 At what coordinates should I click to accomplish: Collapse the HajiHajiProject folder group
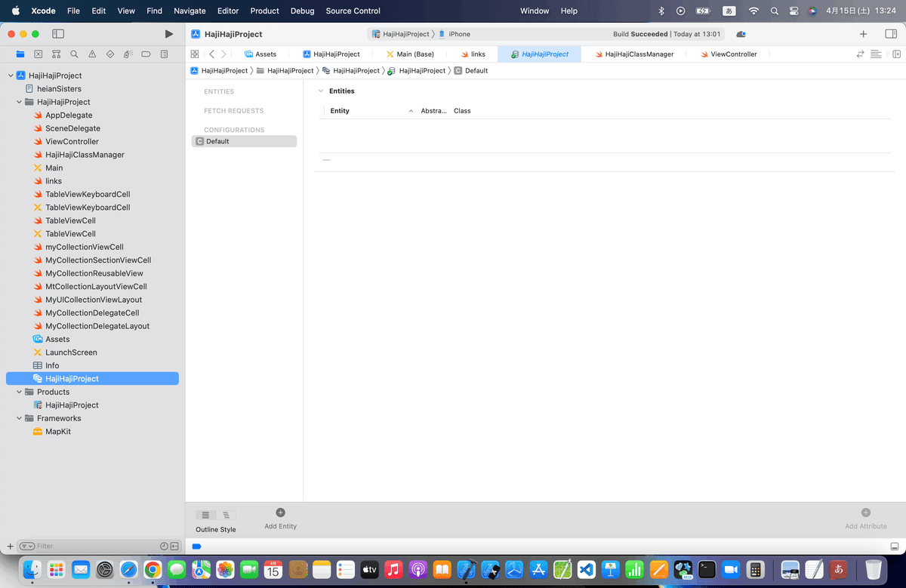click(x=20, y=102)
